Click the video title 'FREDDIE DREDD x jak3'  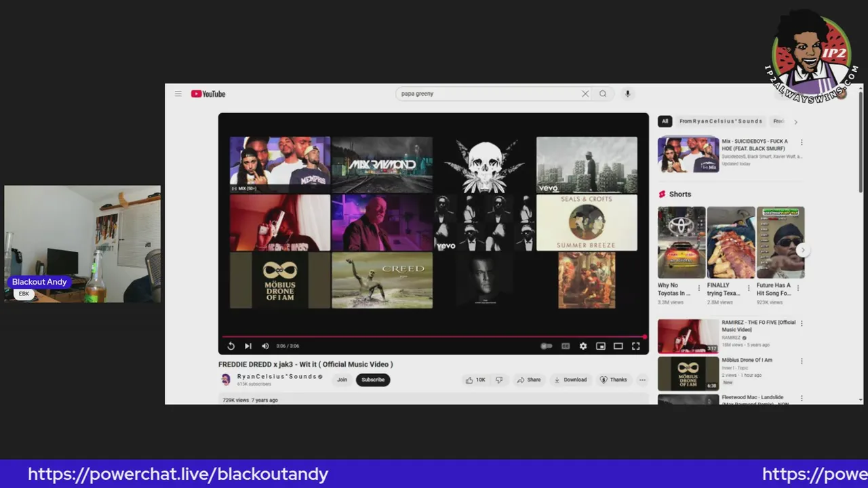coord(305,364)
